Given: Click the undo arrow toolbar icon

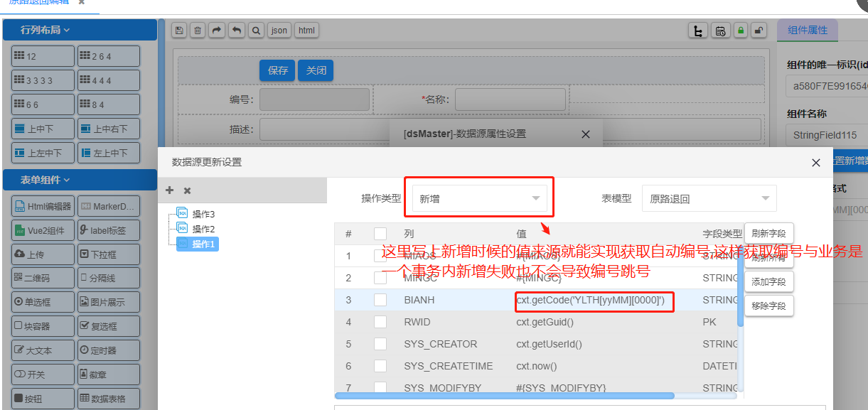Looking at the screenshot, I should coord(237,31).
